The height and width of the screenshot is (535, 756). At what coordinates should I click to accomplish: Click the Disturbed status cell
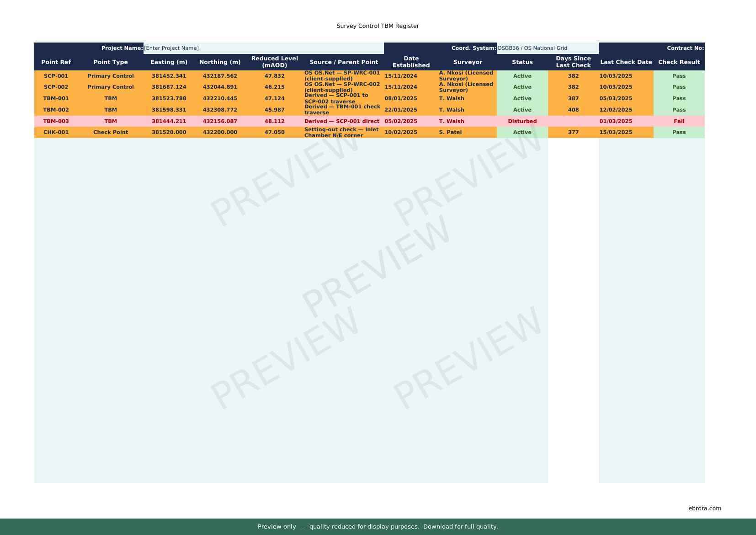click(x=522, y=121)
